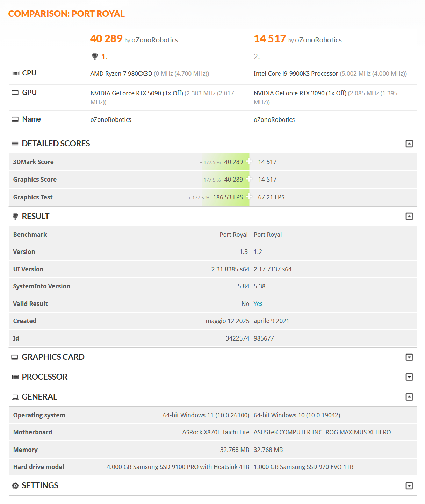The height and width of the screenshot is (504, 425).
Task: Click the GPU monitor icon in the header
Action: click(x=15, y=93)
